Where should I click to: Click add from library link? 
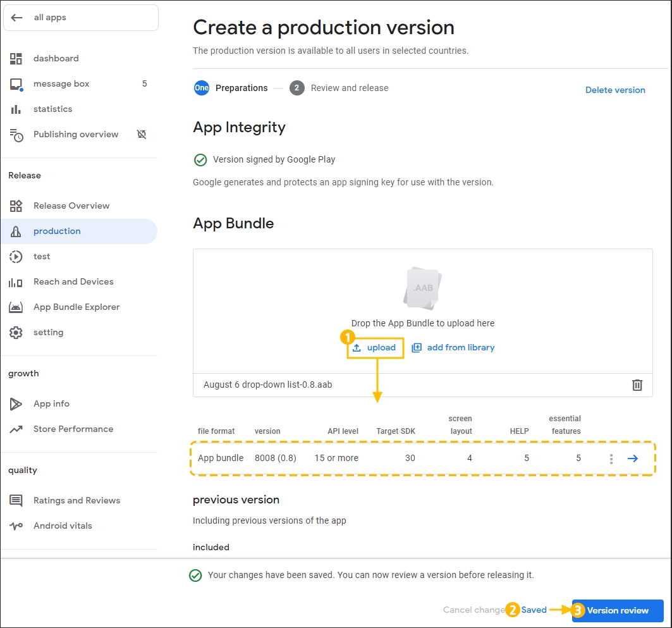[453, 348]
